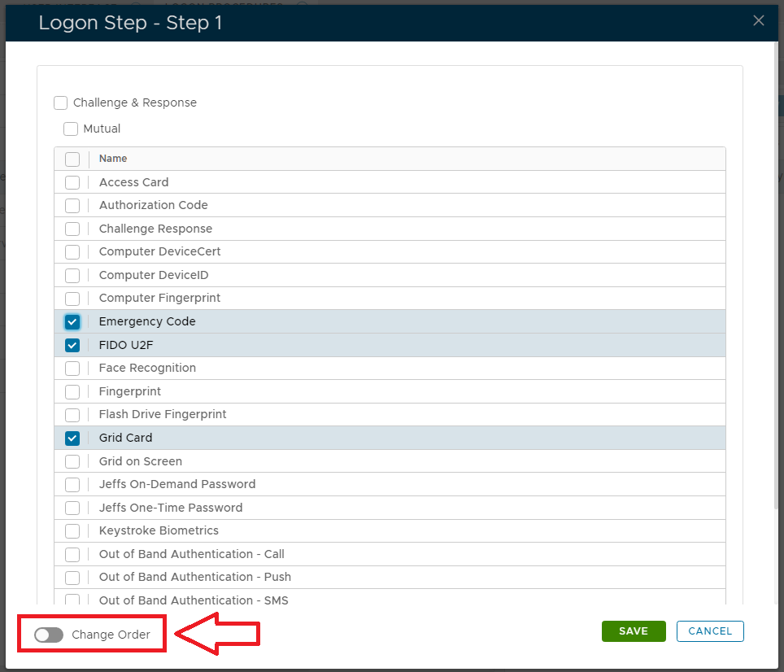Check the Mutual option
The image size is (784, 672).
click(x=71, y=129)
